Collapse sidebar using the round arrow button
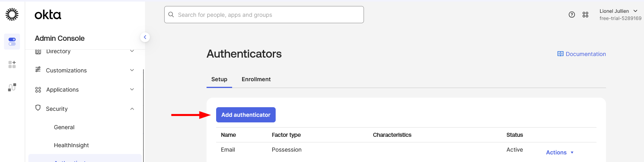Viewport: 644px width, 162px height. [x=145, y=37]
